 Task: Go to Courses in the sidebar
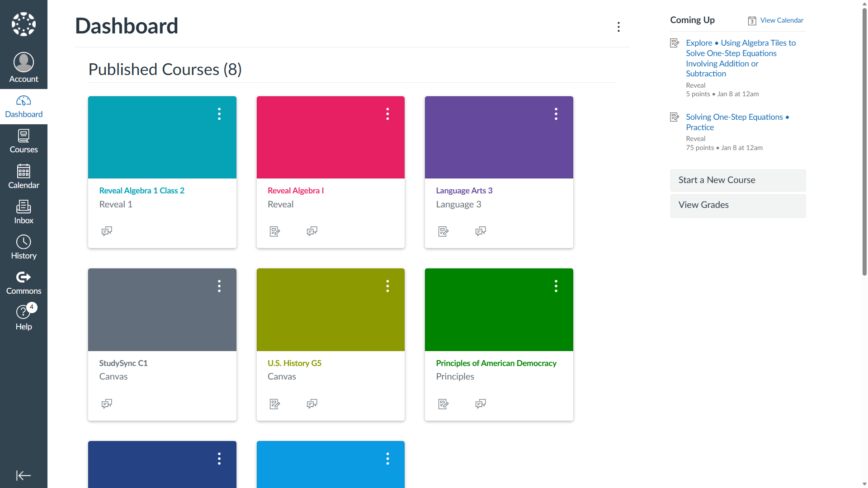coord(24,141)
